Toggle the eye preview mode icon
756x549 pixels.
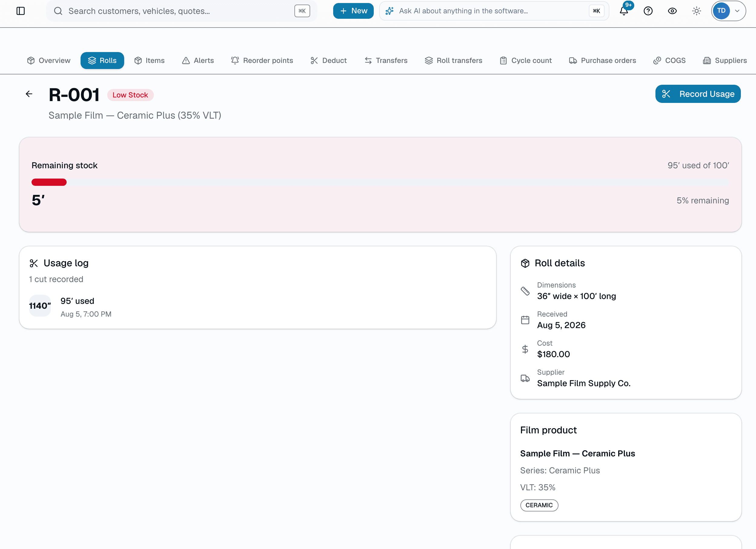point(672,11)
